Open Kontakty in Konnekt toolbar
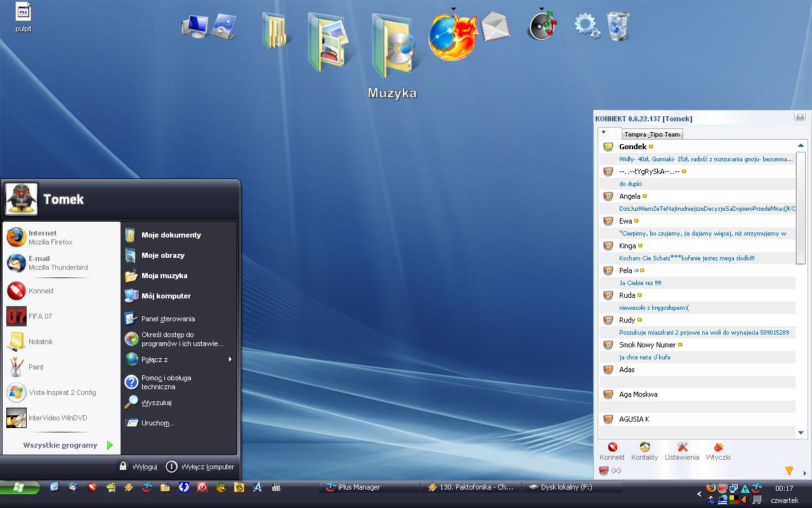The width and height of the screenshot is (812, 508). [645, 451]
